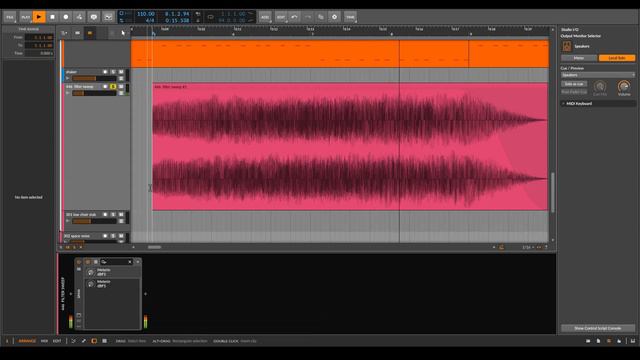
Task: Mute the low chair stab track
Action: (121, 214)
